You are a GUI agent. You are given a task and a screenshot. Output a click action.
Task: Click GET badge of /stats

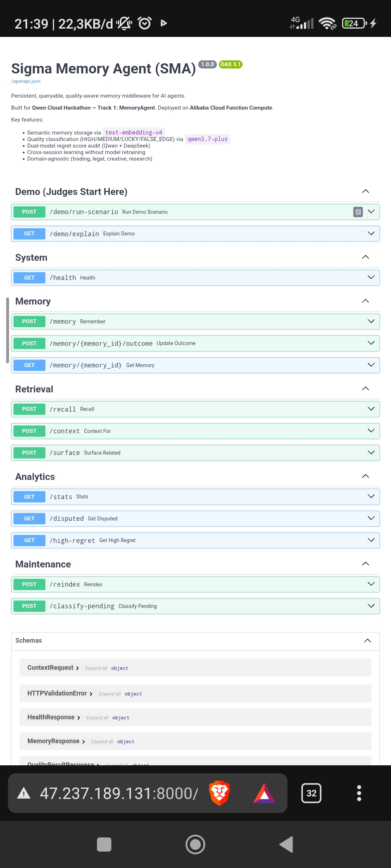tap(29, 497)
